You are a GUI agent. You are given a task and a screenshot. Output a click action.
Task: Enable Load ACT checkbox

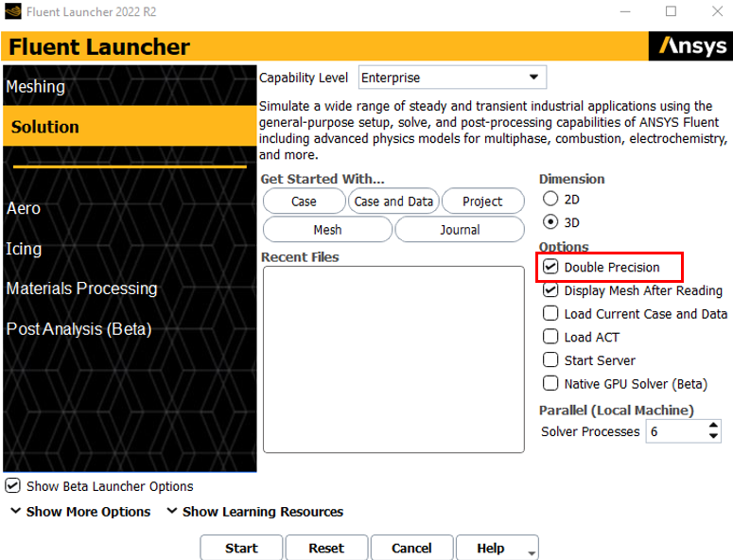click(550, 337)
